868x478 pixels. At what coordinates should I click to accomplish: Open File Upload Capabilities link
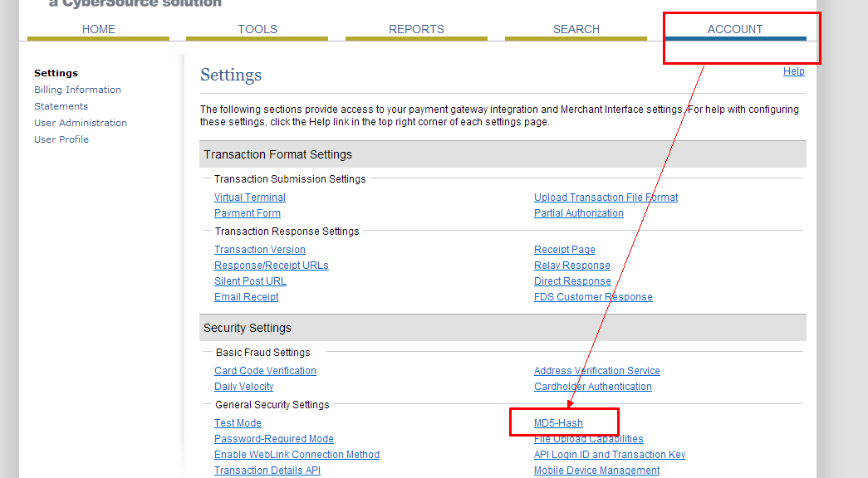point(588,439)
